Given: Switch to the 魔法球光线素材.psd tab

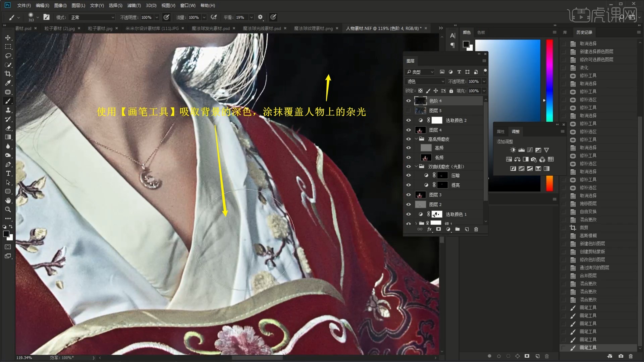Looking at the screenshot, I should point(262,28).
